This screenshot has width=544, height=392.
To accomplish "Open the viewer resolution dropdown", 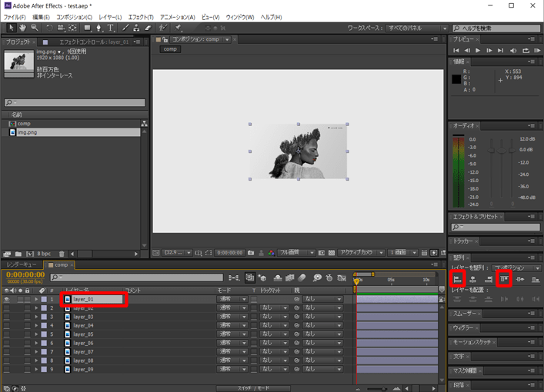I will pos(296,253).
